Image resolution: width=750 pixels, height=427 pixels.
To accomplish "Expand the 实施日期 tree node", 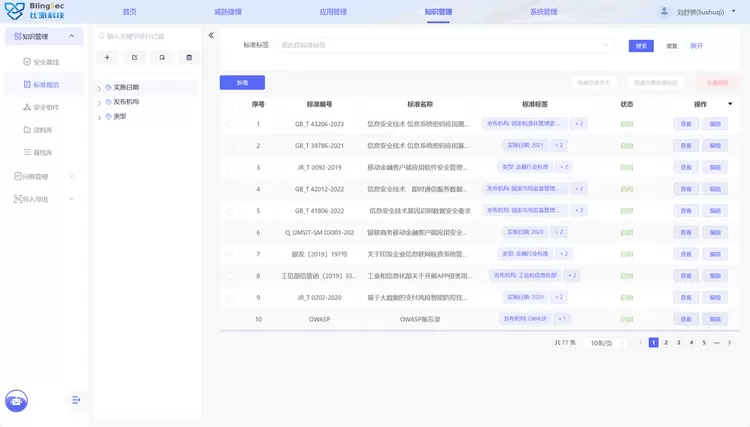I will point(99,88).
